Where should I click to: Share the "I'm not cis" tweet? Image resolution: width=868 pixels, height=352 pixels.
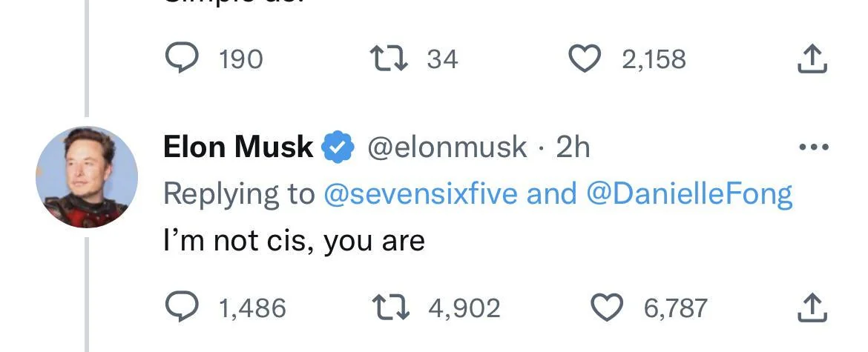(x=812, y=308)
